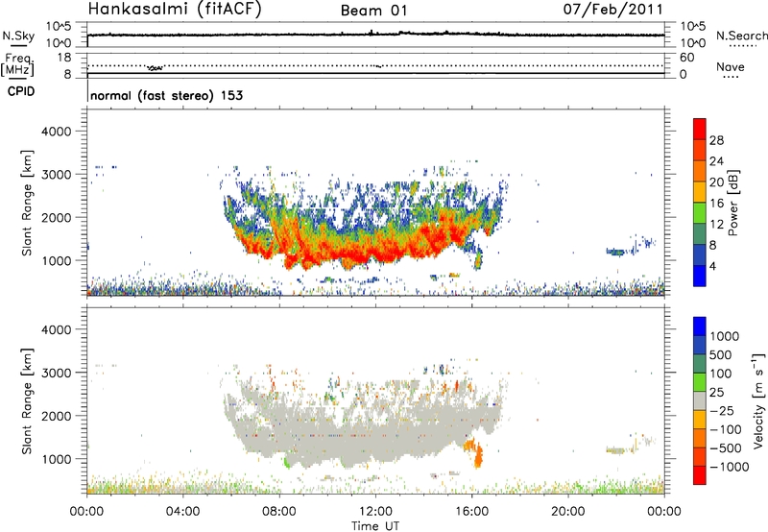The image size is (768, 532).
Task: Click the 'N.Search' label
Action: pyautogui.click(x=742, y=36)
